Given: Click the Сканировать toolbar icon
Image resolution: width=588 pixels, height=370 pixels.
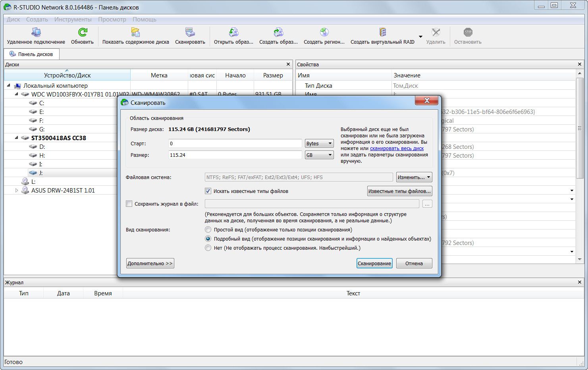Looking at the screenshot, I should point(190,32).
